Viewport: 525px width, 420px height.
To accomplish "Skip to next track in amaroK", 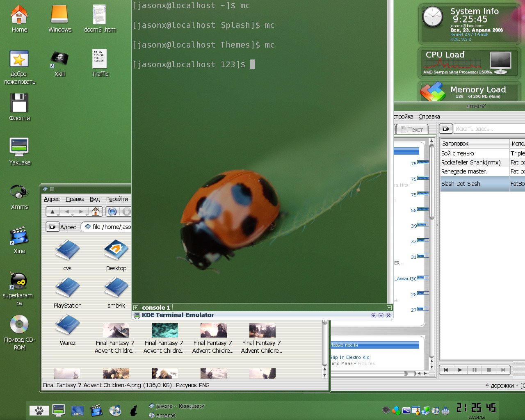I will [503, 370].
